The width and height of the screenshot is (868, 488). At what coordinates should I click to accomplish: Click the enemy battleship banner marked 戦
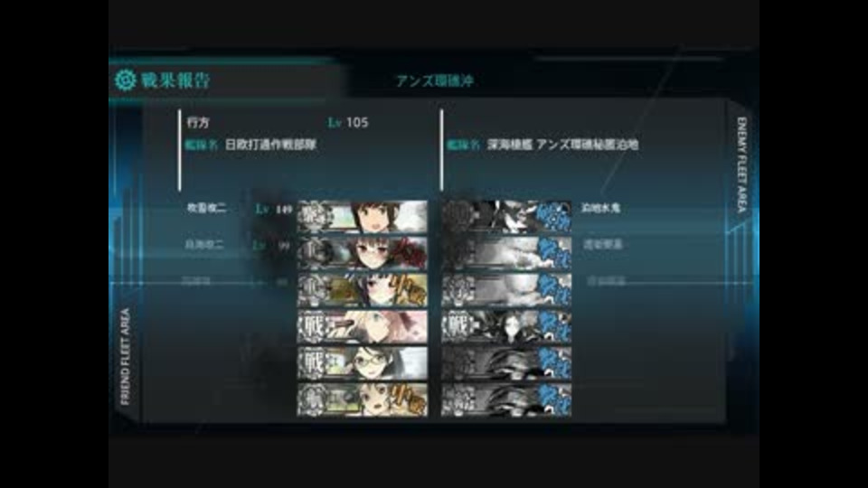pos(506,326)
